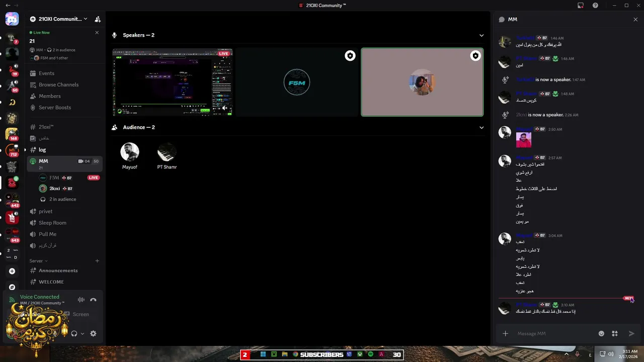Open Discord help question mark icon
Image resolution: width=644 pixels, height=362 pixels.
(x=595, y=6)
